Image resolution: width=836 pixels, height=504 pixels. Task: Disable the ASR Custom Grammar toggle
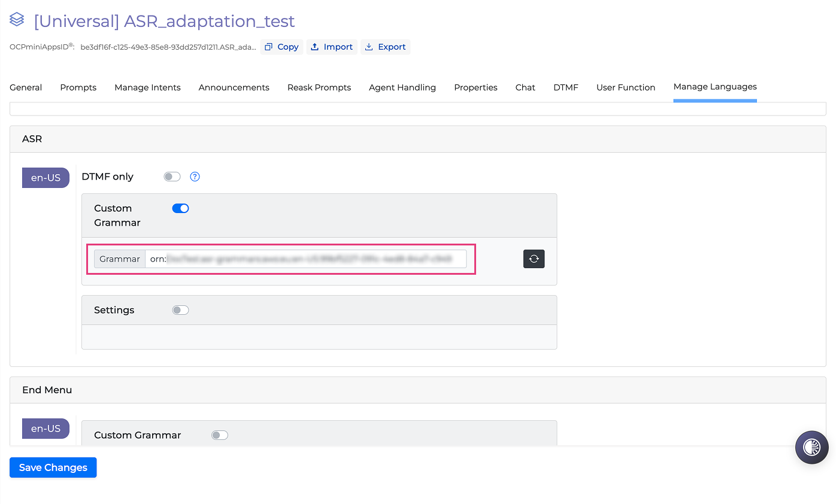(x=180, y=208)
